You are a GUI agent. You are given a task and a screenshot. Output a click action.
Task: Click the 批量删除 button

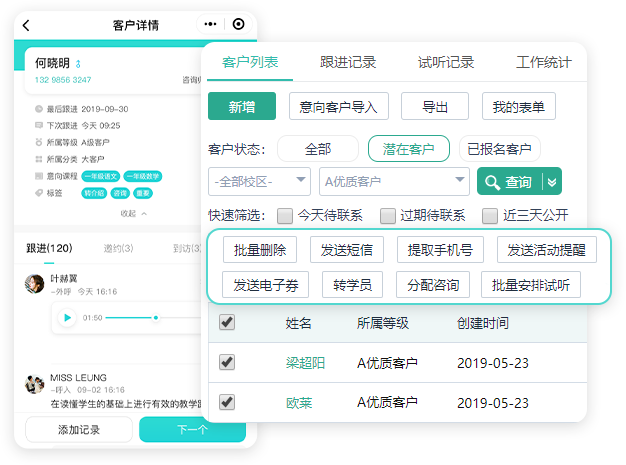[x=259, y=249]
